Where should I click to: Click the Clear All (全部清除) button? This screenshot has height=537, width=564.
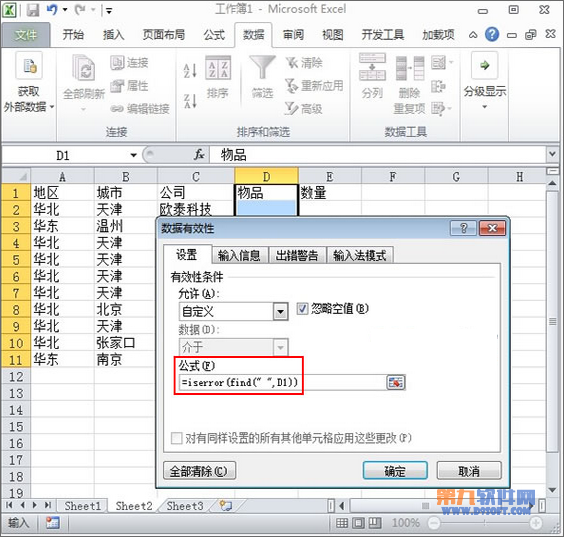(199, 471)
